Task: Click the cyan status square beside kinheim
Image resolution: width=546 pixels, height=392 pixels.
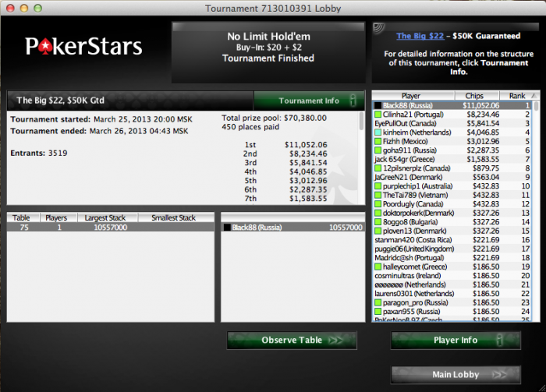Action: coord(378,132)
